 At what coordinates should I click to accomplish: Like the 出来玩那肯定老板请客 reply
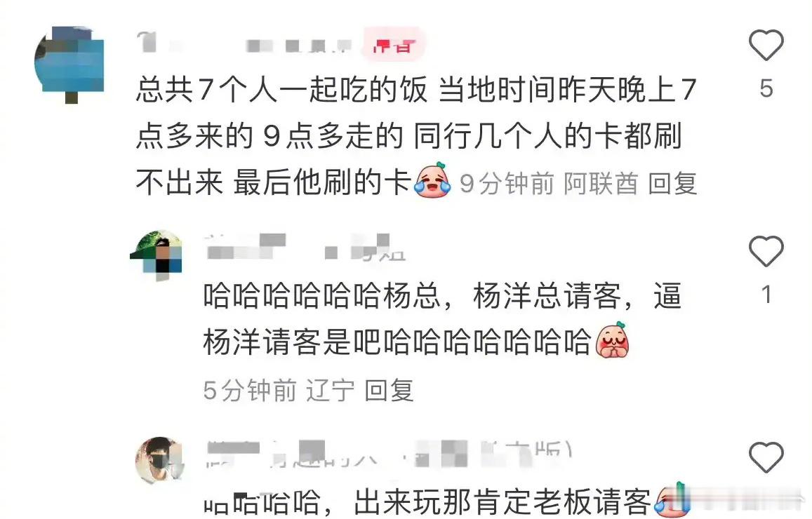[766, 457]
